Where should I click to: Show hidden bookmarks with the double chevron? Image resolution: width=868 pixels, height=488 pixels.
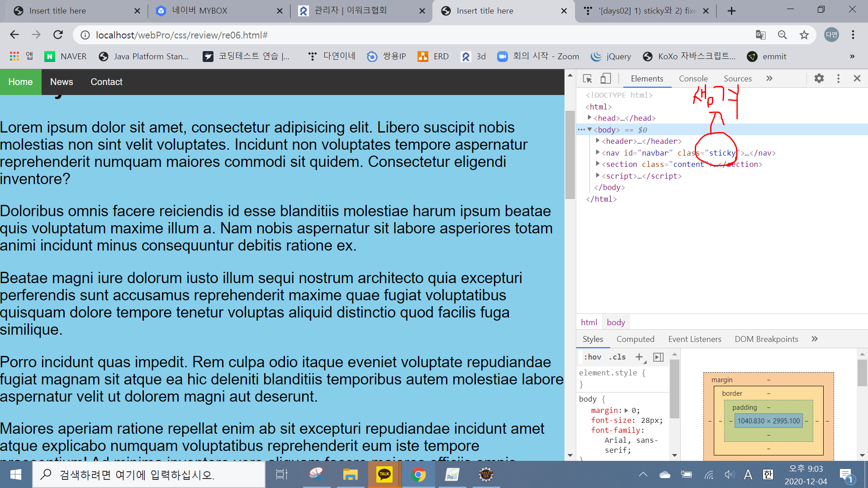(x=852, y=56)
